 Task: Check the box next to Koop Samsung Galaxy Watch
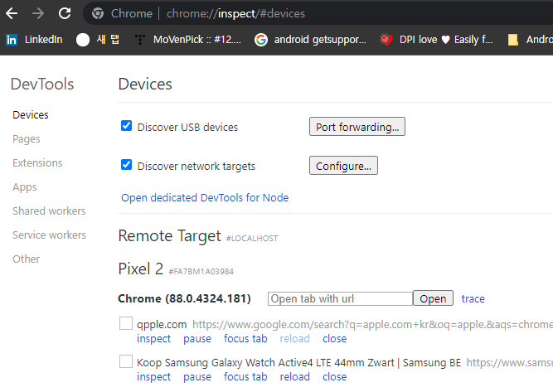126,361
